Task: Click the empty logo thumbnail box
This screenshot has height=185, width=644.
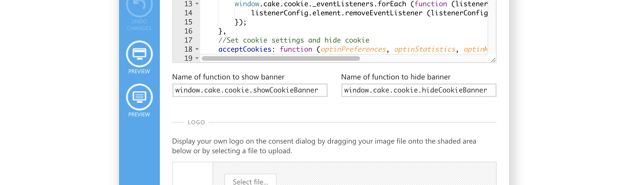Action: click(193, 174)
